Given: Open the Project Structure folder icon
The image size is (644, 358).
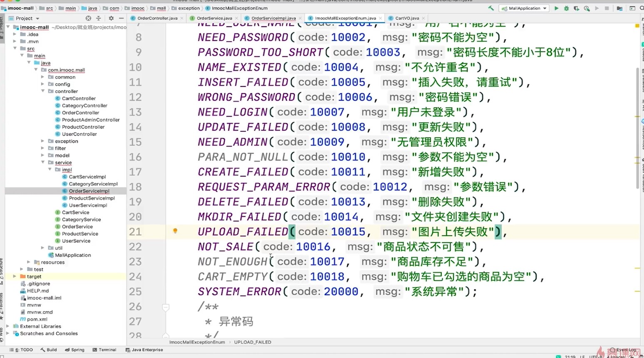Looking at the screenshot, I should point(619,8).
